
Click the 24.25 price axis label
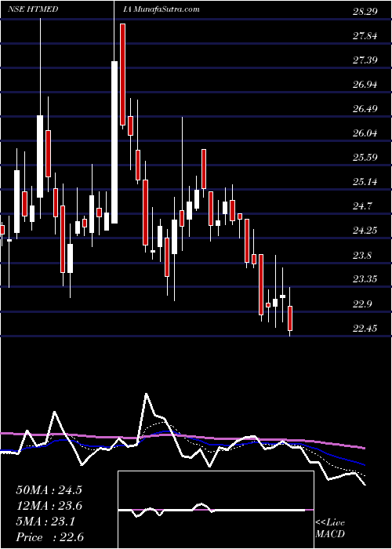coord(365,231)
